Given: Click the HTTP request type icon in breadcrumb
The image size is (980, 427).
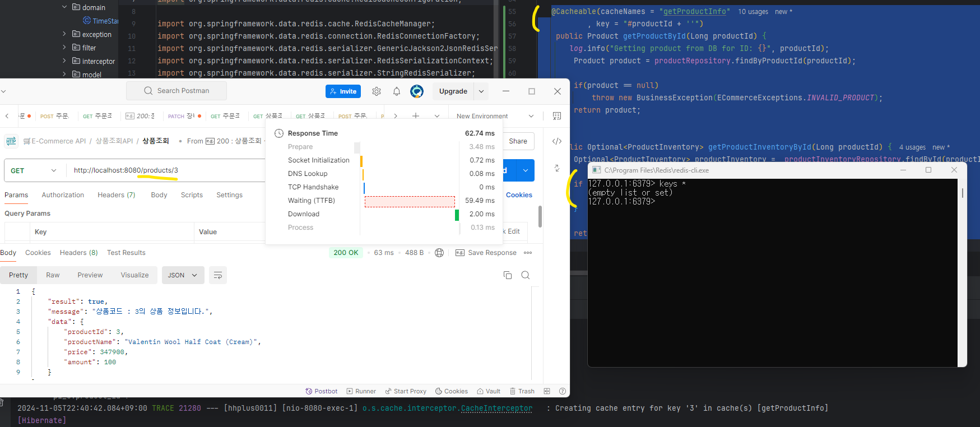Looking at the screenshot, I should tap(11, 141).
